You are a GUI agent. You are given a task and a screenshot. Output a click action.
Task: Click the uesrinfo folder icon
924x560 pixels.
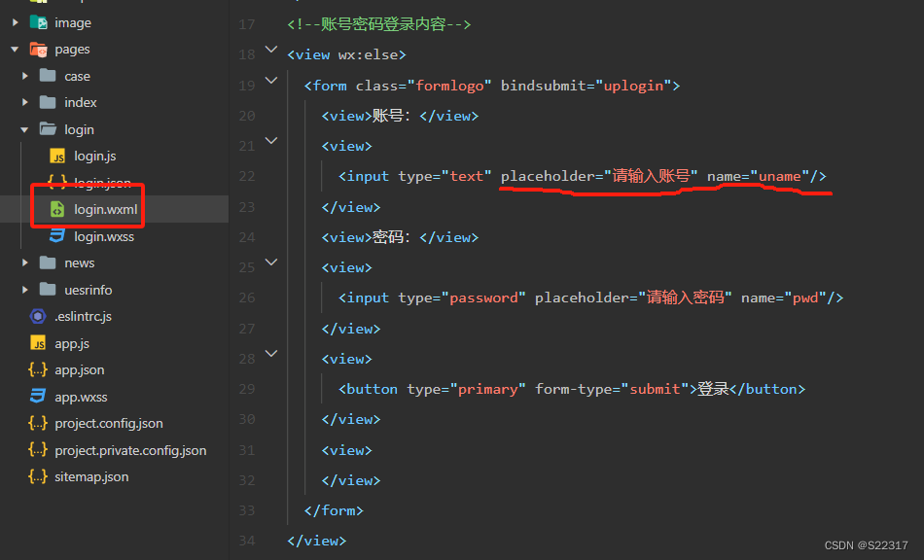click(x=48, y=289)
